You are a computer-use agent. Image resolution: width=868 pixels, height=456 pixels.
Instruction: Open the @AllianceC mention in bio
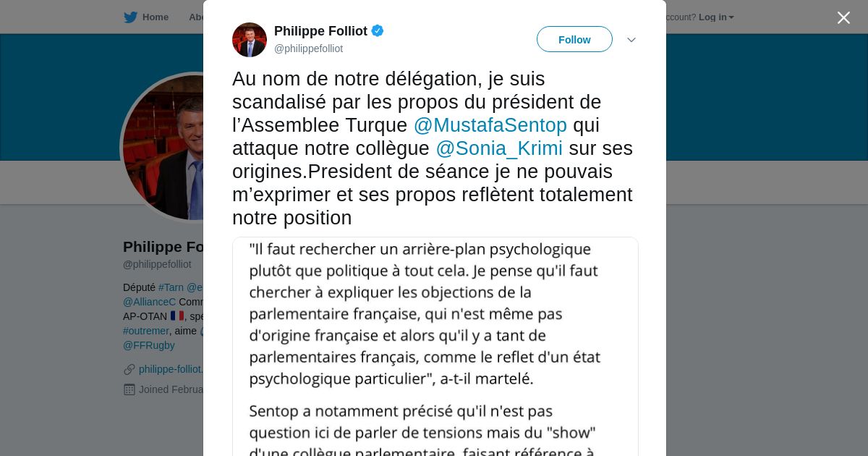[149, 302]
